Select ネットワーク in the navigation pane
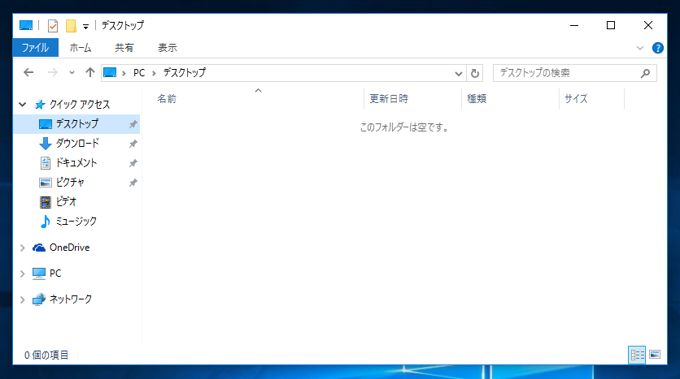The height and width of the screenshot is (379, 680). coord(70,299)
